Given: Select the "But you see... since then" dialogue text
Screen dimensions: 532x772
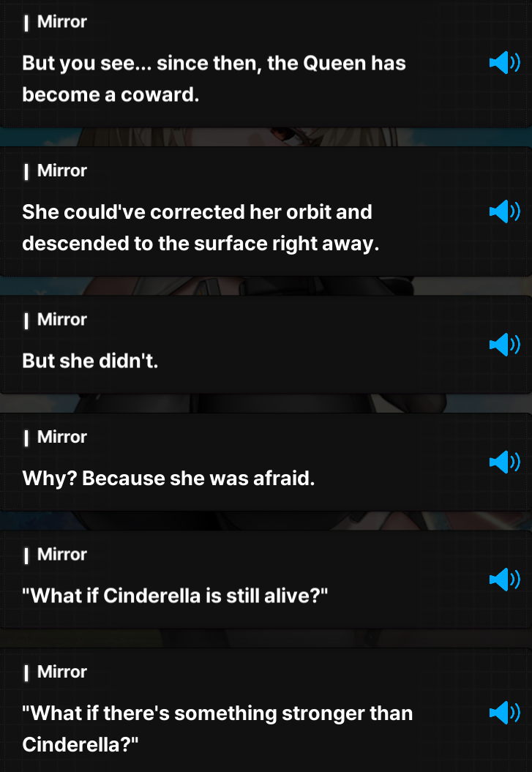Looking at the screenshot, I should [x=214, y=79].
